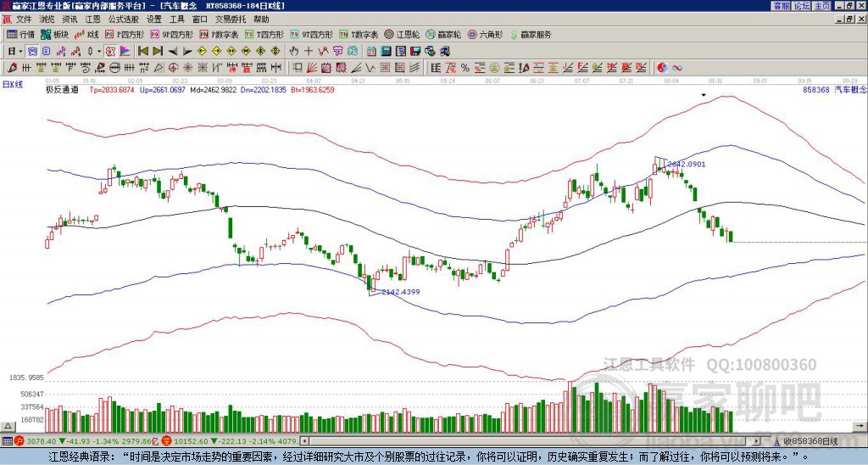Click the 日K线 label
868x465 pixels.
coord(13,85)
